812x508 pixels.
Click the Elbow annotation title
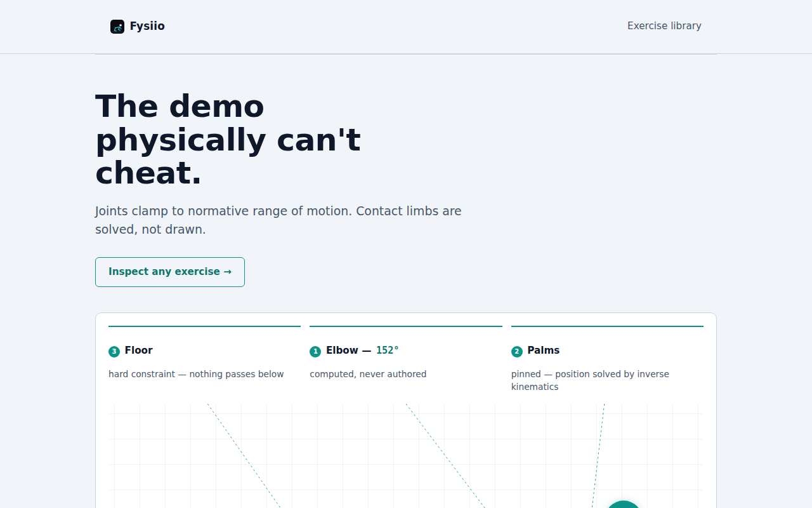348,351
